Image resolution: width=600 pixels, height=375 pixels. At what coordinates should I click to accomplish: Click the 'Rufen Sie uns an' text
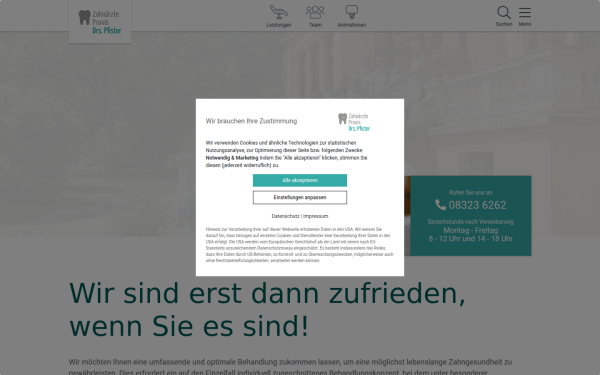click(x=470, y=192)
